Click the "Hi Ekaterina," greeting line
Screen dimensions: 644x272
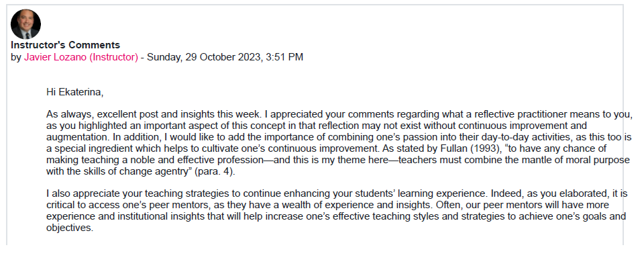click(74, 92)
